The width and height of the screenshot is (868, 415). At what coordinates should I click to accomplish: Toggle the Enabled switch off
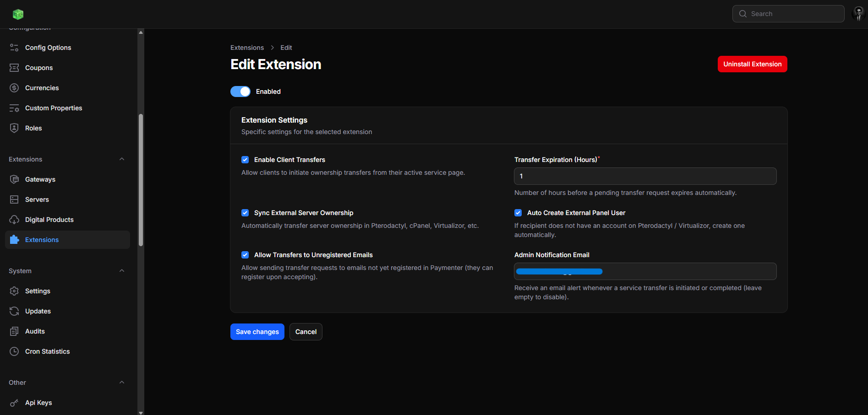click(x=240, y=92)
